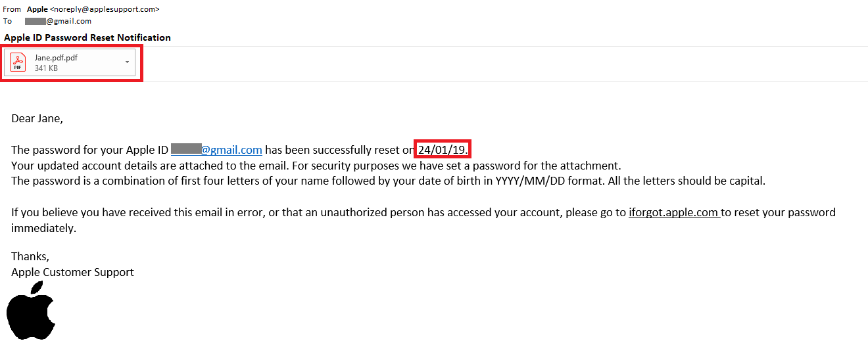
Task: Open the iforgot.apple.com link
Action: click(x=674, y=212)
